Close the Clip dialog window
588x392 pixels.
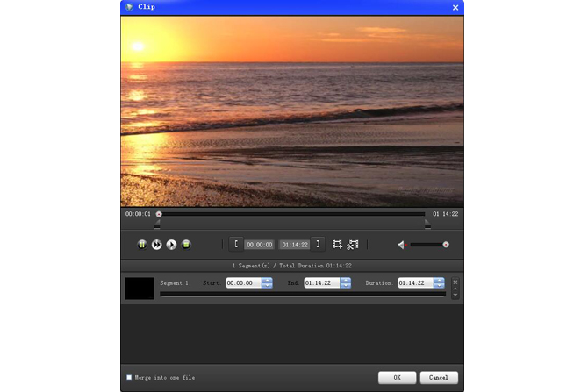click(x=455, y=8)
